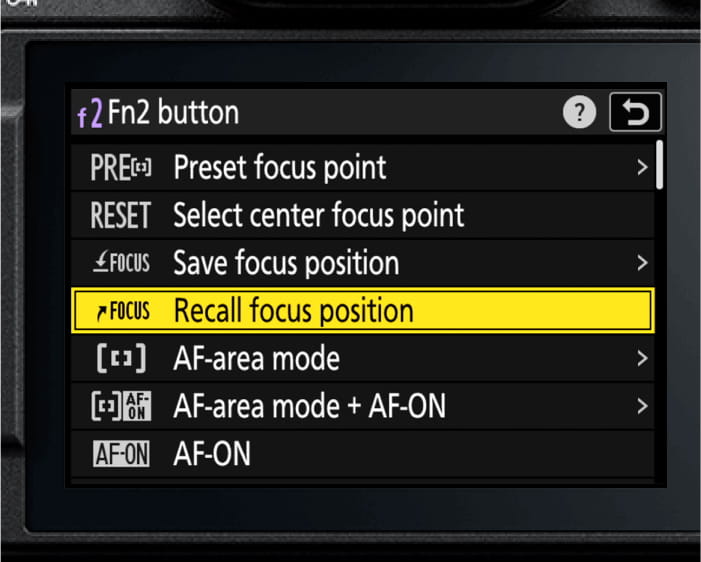This screenshot has width=701, height=562.
Task: Click the help question mark icon
Action: coord(579,114)
